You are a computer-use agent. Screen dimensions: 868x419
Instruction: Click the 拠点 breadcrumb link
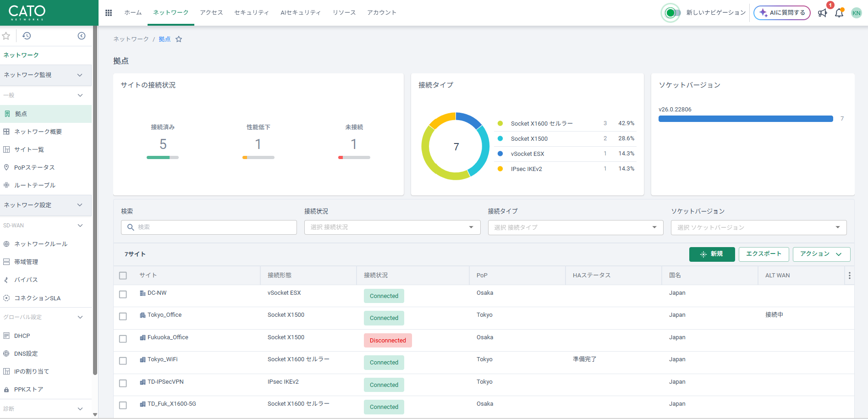coord(165,39)
